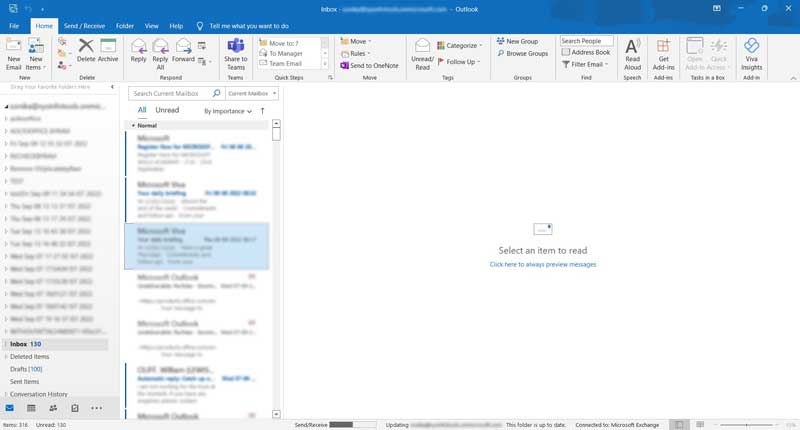Expand the Conversation History folder

(x=6, y=394)
